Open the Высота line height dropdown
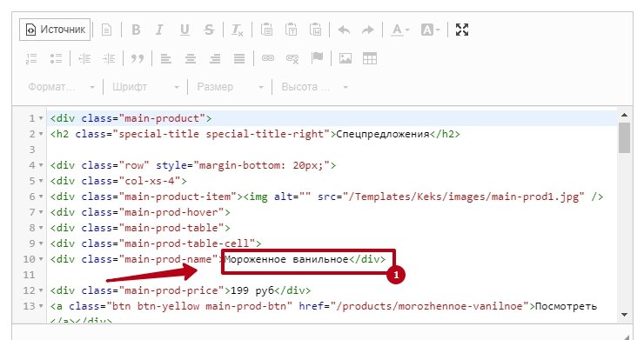Viewport: 644px width, 340px height. click(x=315, y=87)
